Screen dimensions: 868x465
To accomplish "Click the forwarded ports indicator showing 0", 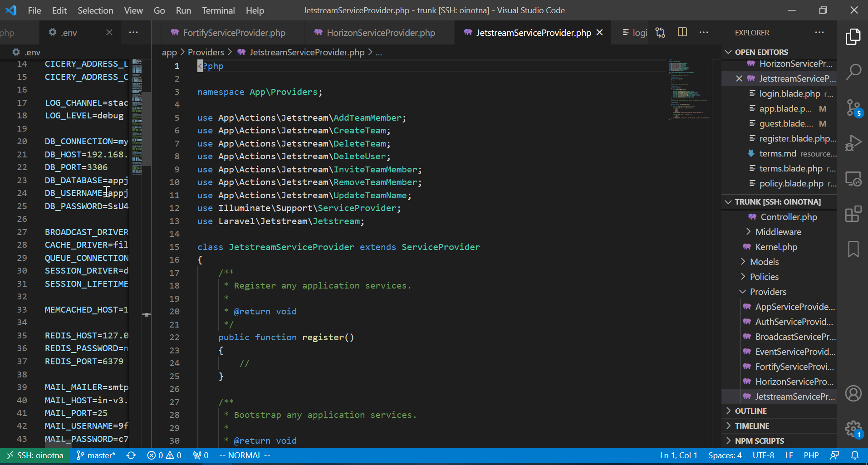I will [x=201, y=455].
